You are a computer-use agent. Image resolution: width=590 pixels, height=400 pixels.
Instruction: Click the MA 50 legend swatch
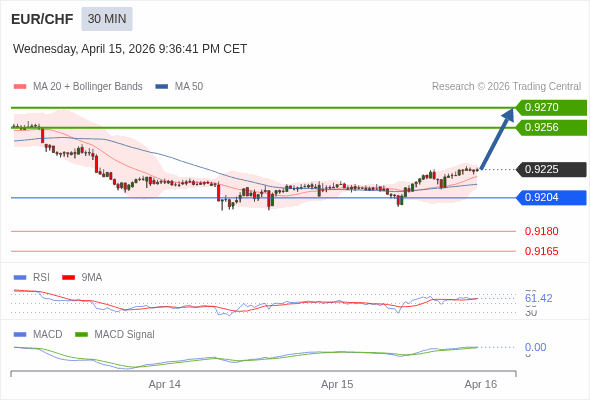point(162,87)
